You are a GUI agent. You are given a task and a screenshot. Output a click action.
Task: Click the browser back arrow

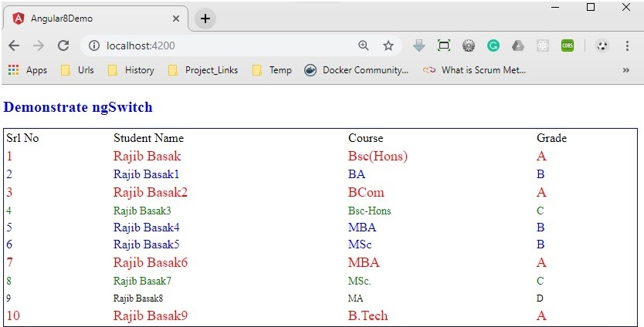[14, 46]
